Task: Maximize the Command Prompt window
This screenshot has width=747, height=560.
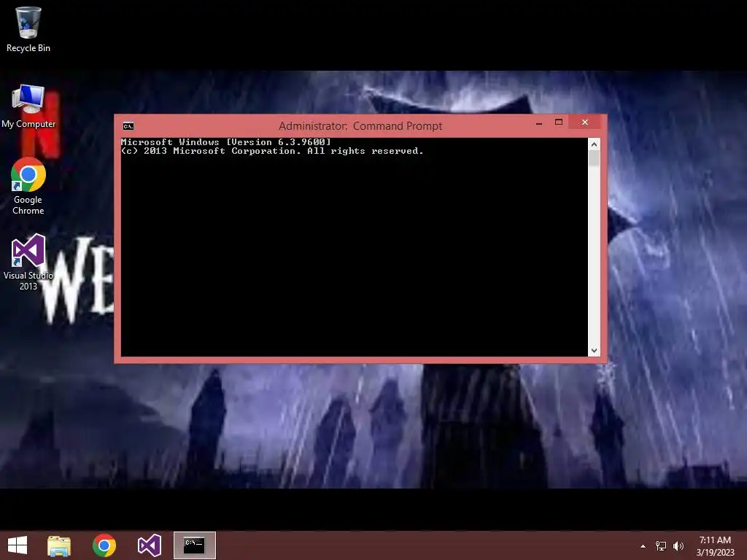Action: pos(559,122)
